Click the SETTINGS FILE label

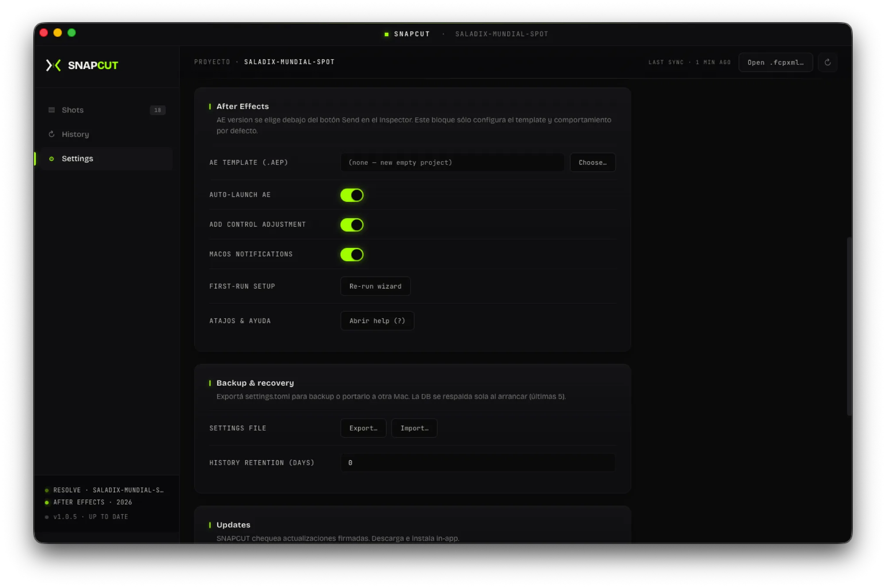(x=238, y=428)
